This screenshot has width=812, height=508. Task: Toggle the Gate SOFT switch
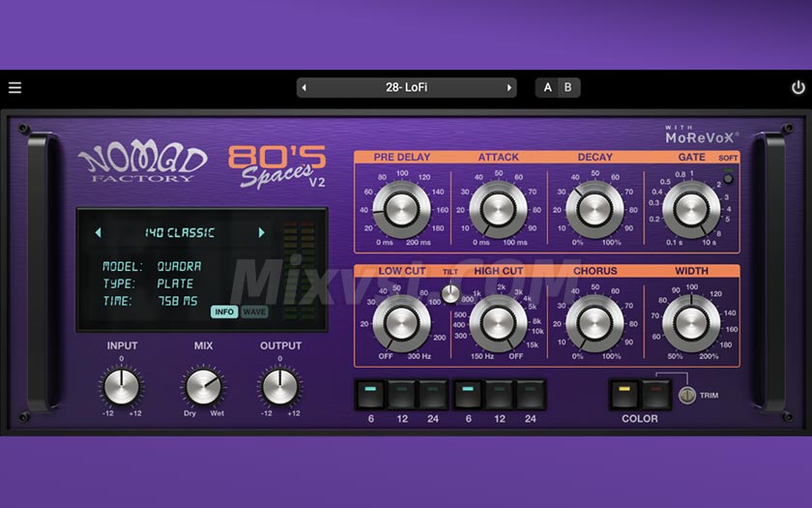728,179
